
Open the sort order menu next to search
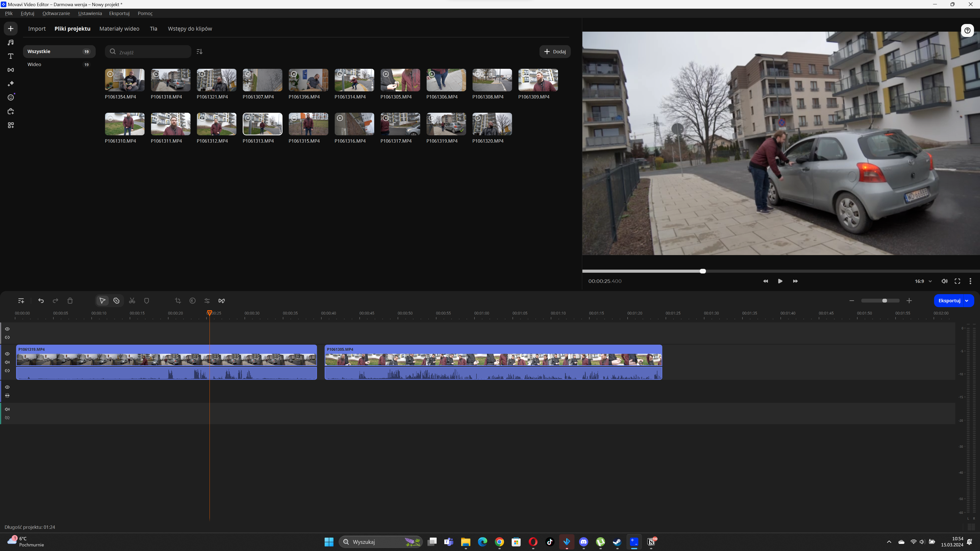199,52
